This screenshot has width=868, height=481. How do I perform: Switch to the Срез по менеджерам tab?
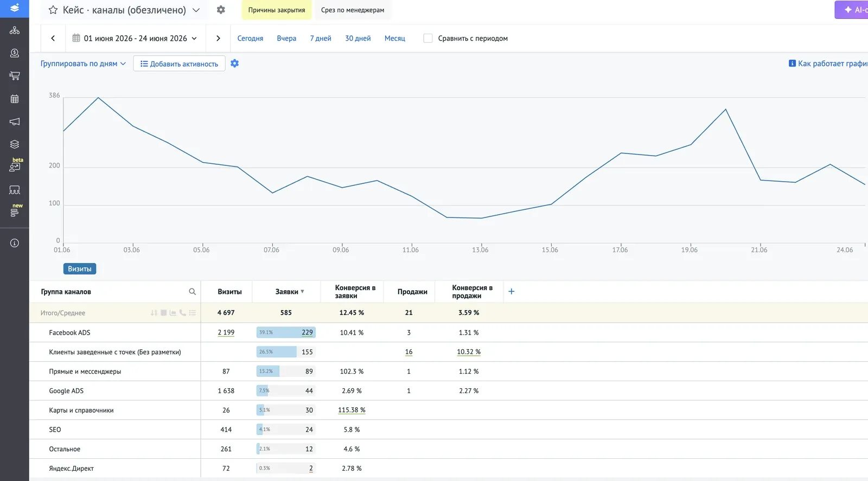(353, 10)
